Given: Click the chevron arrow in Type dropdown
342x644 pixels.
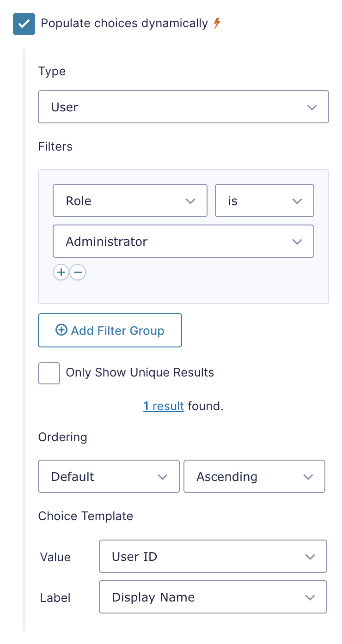Looking at the screenshot, I should tap(312, 107).
